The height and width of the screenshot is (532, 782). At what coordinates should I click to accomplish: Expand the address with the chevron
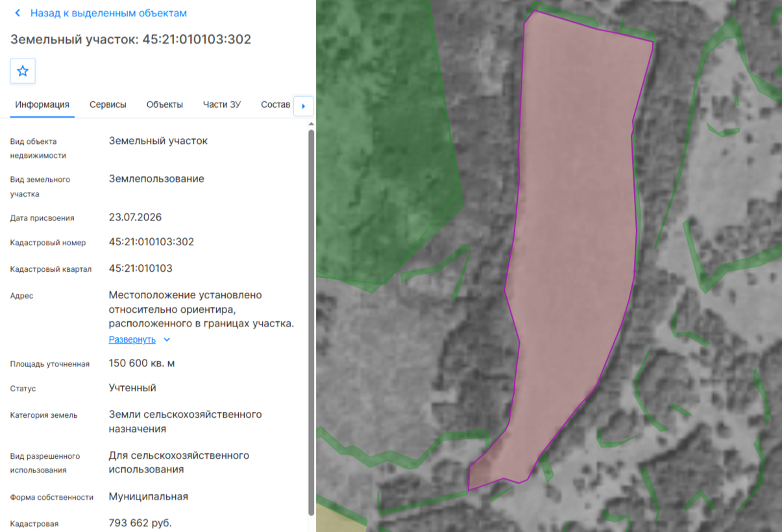(x=167, y=340)
